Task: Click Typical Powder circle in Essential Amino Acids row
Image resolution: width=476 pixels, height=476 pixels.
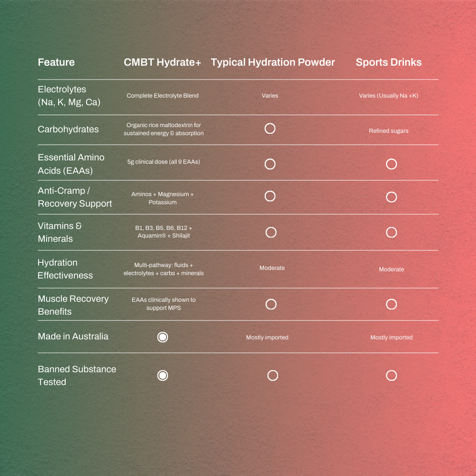Action: [x=270, y=164]
